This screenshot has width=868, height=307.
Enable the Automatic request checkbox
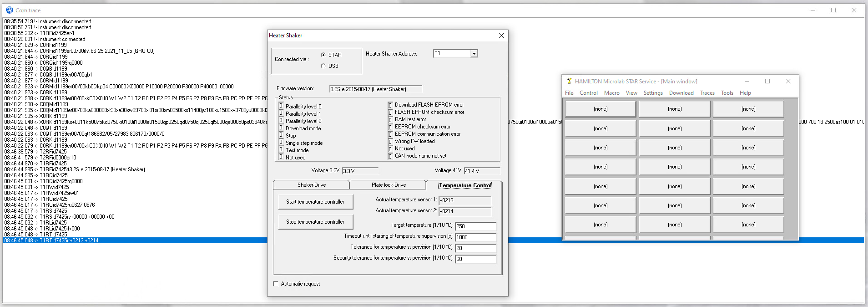point(276,284)
